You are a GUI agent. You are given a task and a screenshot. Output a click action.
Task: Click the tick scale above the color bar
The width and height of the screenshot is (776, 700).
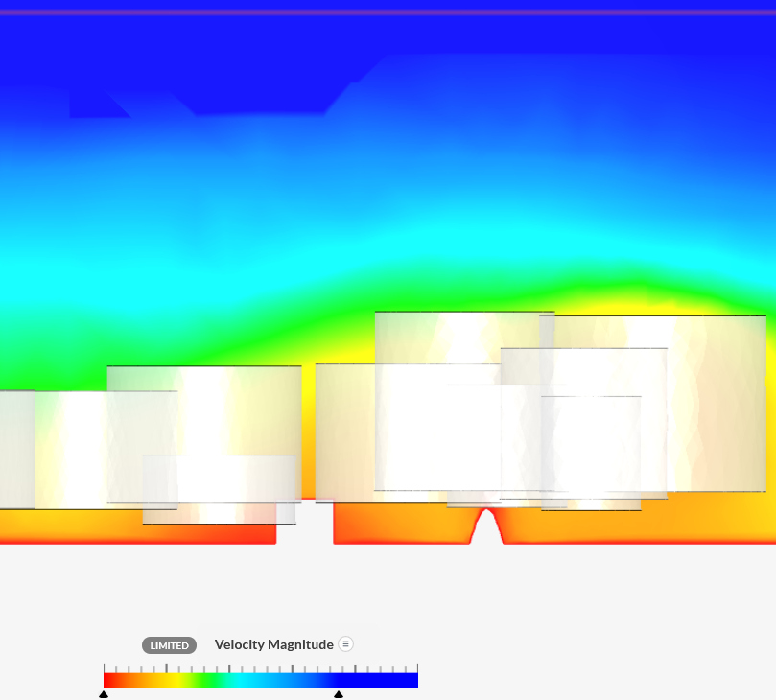pos(260,668)
